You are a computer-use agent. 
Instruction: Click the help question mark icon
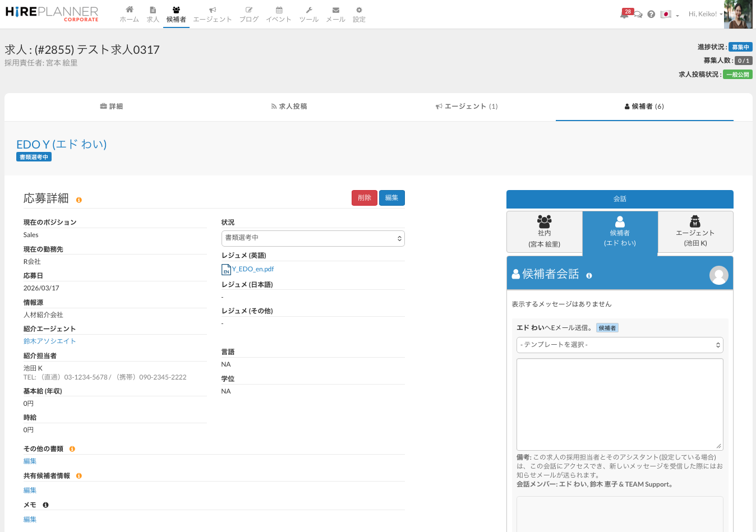(x=651, y=15)
